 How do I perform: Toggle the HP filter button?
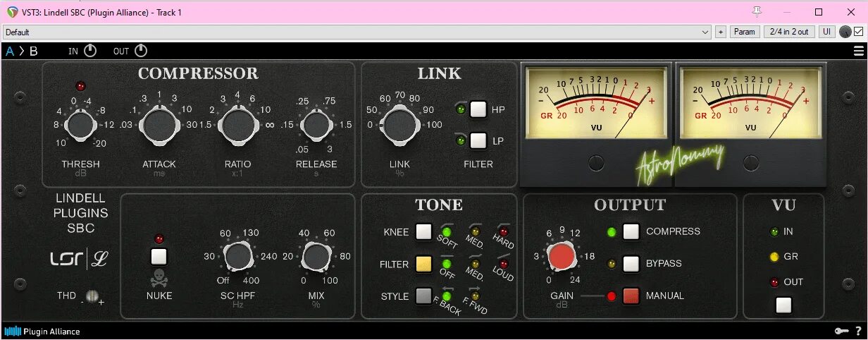(478, 109)
